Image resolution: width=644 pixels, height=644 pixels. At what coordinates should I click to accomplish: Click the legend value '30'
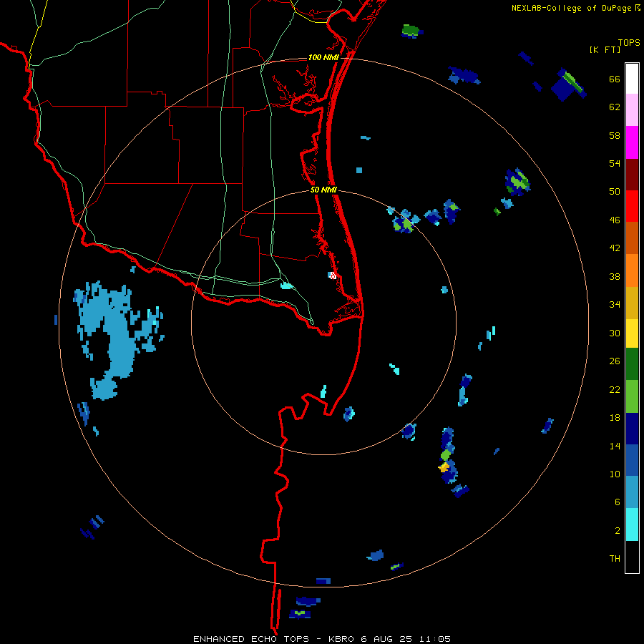tap(615, 333)
